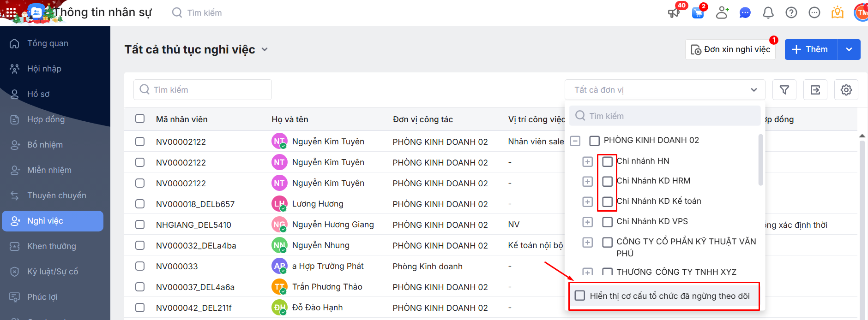The image size is (868, 320).
Task: Focus the table Tìm kiếm search field
Action: click(203, 90)
